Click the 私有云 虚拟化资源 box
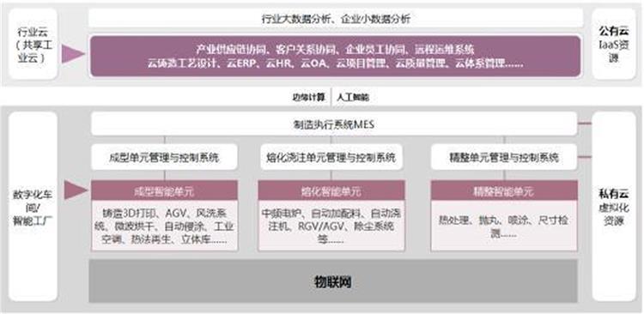The width and height of the screenshot is (644, 314). [x=614, y=207]
